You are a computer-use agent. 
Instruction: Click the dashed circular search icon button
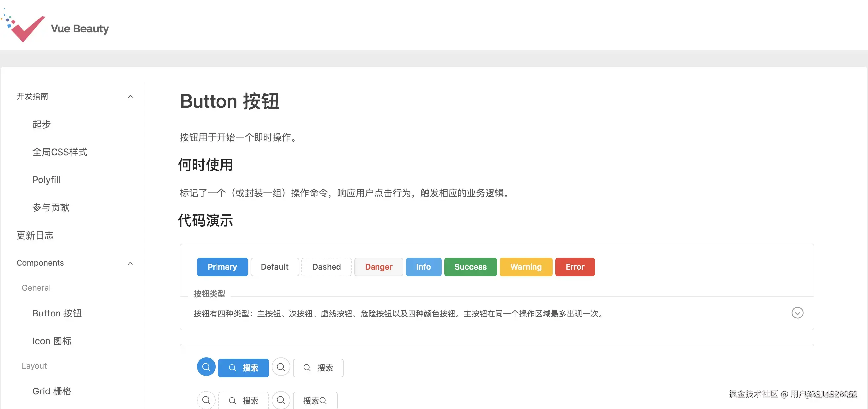tap(206, 400)
